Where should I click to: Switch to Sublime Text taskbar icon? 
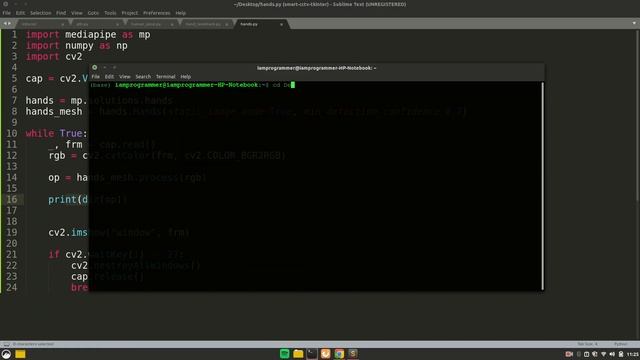point(353,354)
